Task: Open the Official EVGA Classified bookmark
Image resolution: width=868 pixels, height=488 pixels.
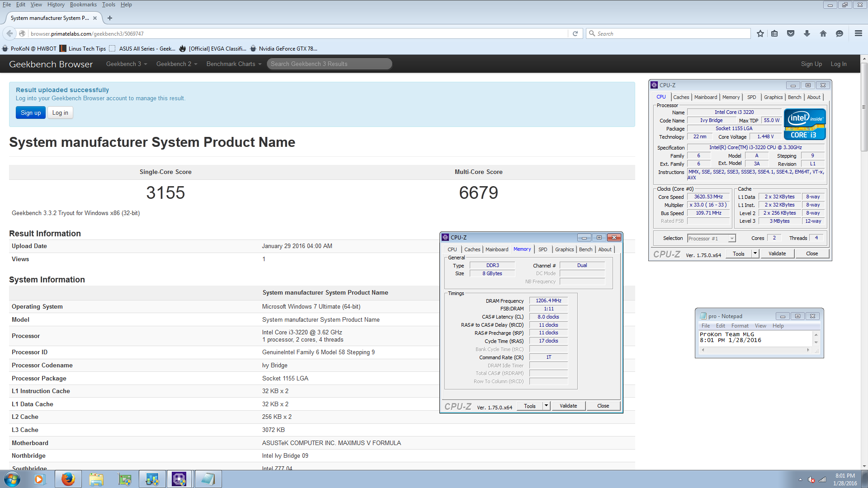Action: click(213, 48)
